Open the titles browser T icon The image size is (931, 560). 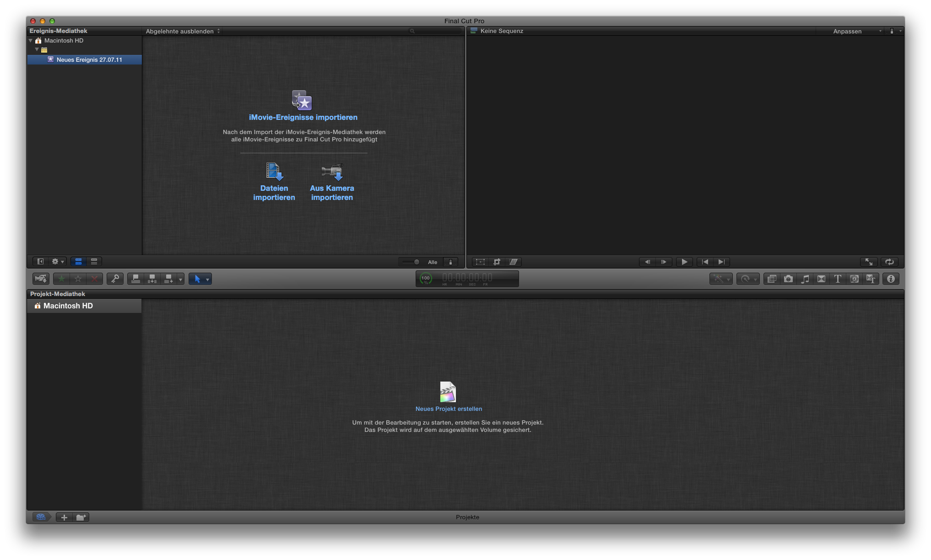(x=838, y=279)
